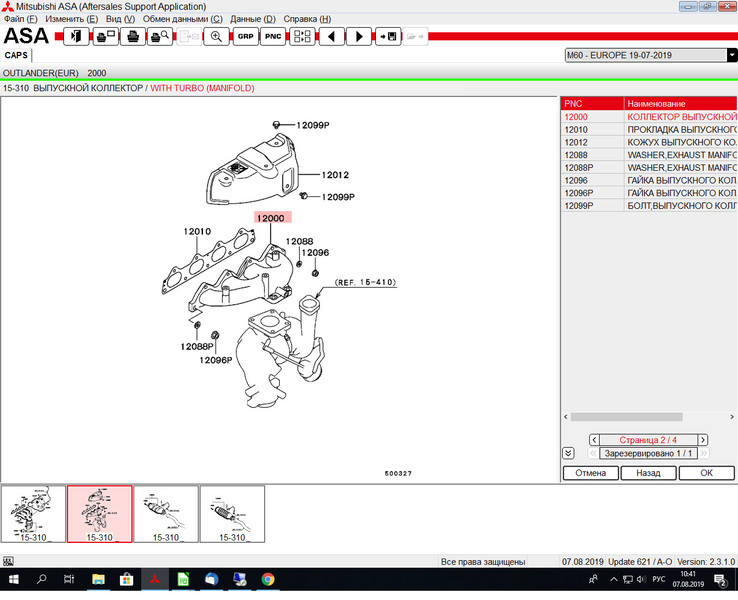This screenshot has height=600, width=738.
Task: Go to the next Страница page
Action: click(x=703, y=440)
